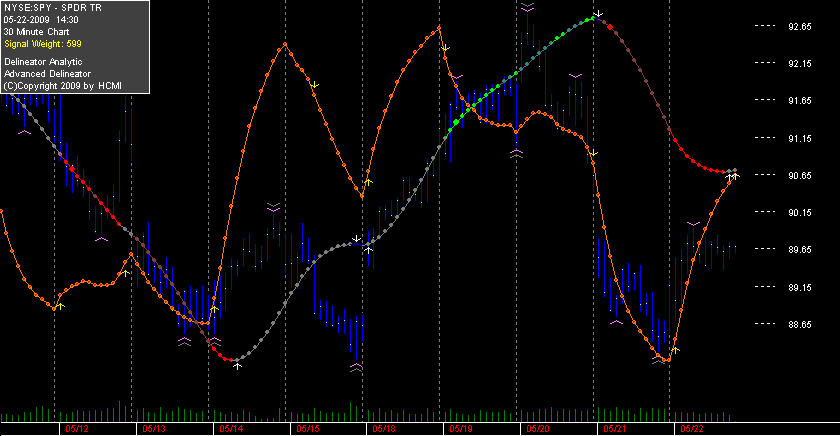Image resolution: width=840 pixels, height=436 pixels.
Task: Click the pink double chevron at top near 05/20
Action: pyautogui.click(x=527, y=7)
